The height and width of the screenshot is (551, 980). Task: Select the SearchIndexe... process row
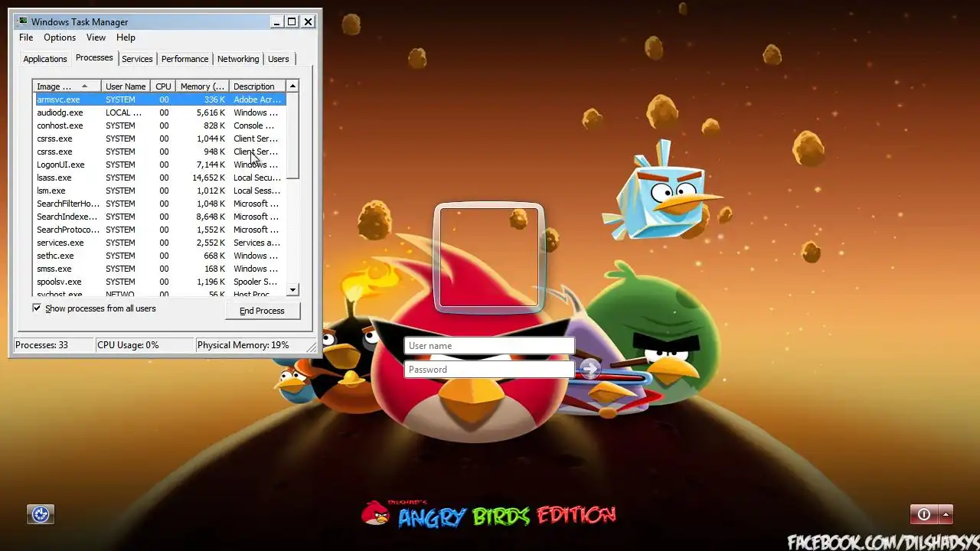click(160, 217)
